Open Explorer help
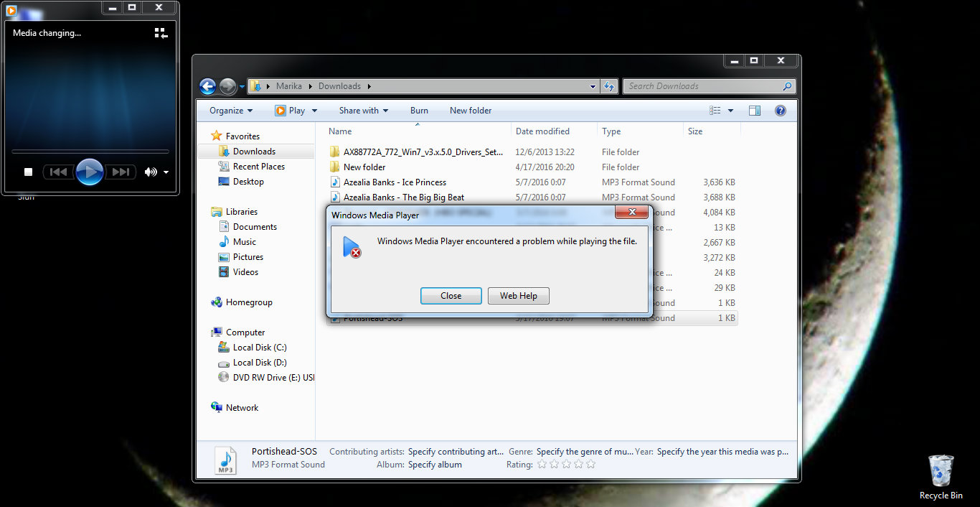This screenshot has width=980, height=507. click(x=781, y=111)
